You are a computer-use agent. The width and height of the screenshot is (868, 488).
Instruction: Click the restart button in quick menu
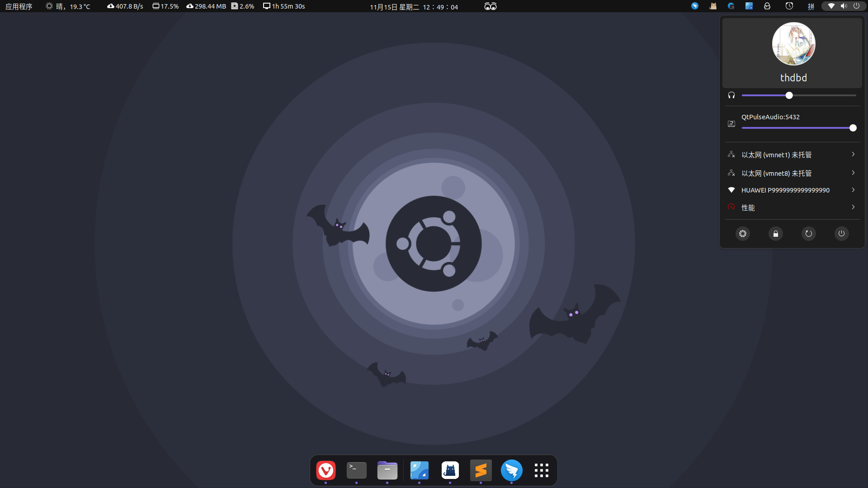coord(808,234)
